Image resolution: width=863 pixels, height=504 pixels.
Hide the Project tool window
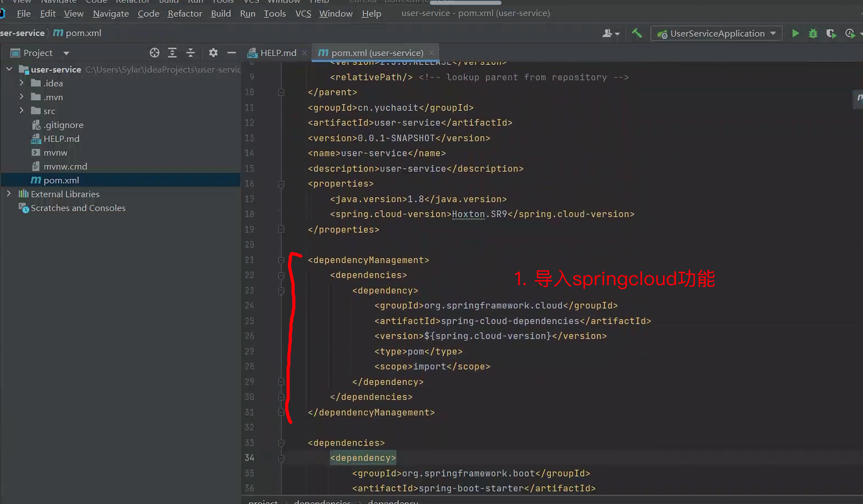pyautogui.click(x=231, y=53)
